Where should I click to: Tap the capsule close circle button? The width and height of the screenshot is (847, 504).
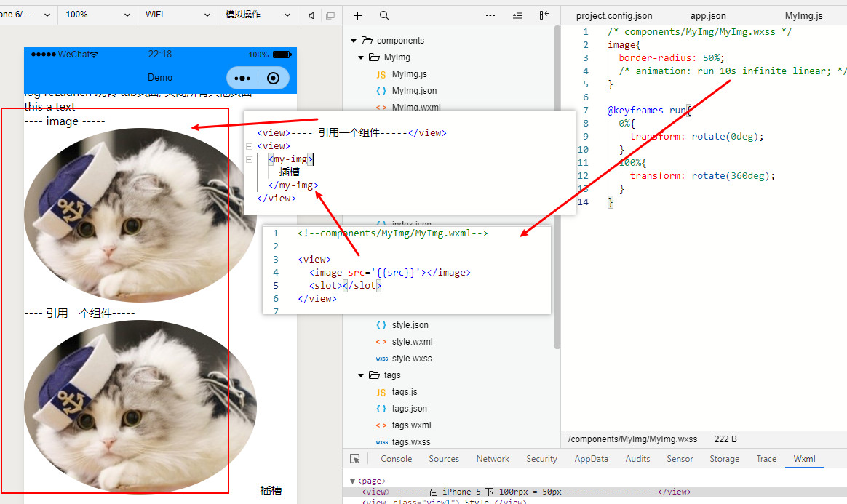tap(274, 79)
